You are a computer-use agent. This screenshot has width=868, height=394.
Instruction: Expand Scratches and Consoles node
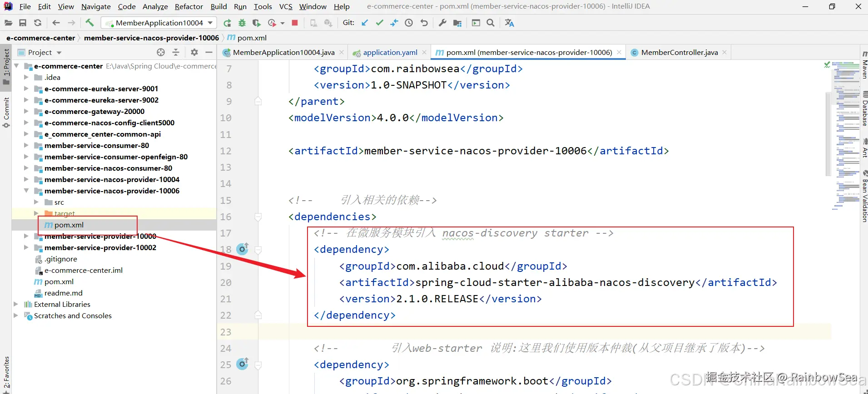pyautogui.click(x=16, y=315)
